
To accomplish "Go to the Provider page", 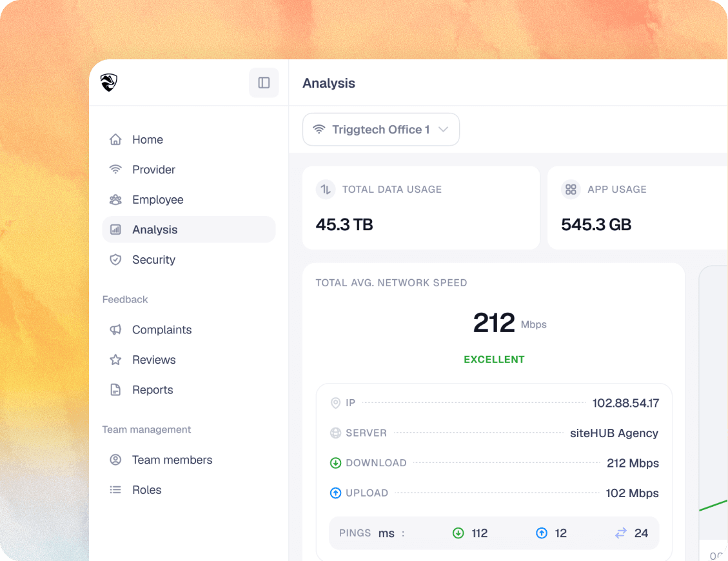I will tap(188, 170).
